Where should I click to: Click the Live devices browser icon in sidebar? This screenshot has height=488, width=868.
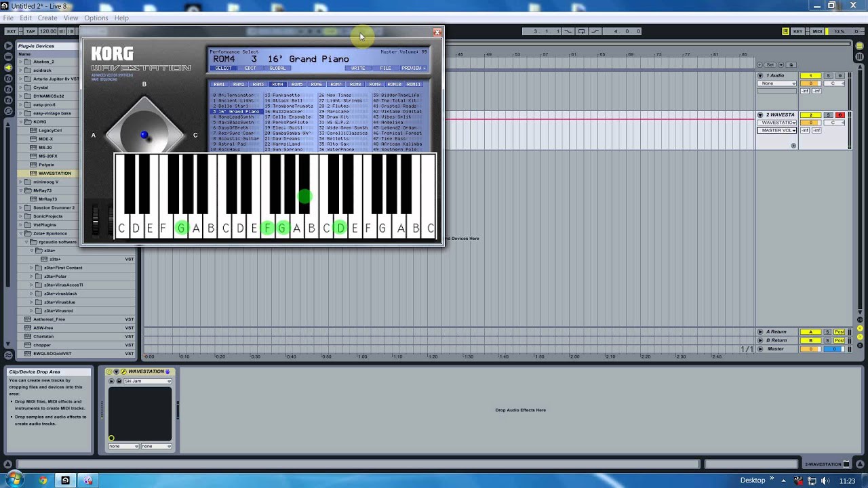coord(8,56)
